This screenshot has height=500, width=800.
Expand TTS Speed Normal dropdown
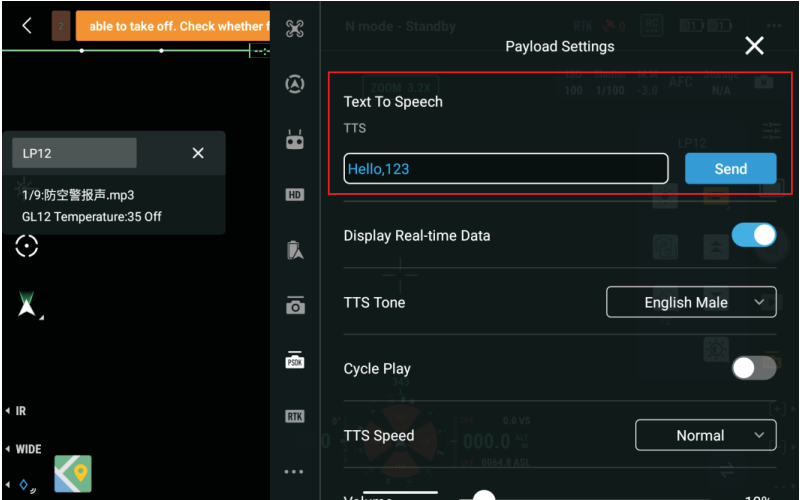(x=706, y=435)
